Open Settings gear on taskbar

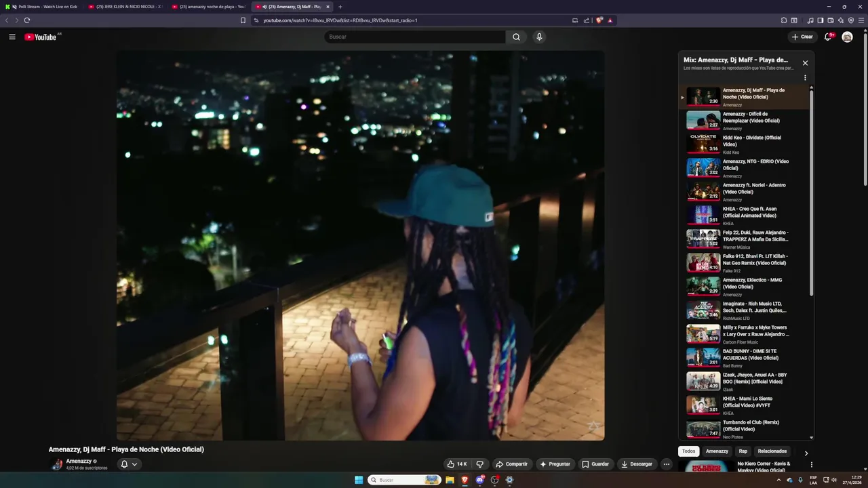click(x=509, y=480)
